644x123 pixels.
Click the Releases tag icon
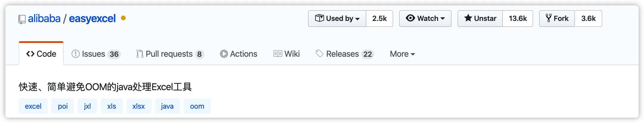pos(319,54)
